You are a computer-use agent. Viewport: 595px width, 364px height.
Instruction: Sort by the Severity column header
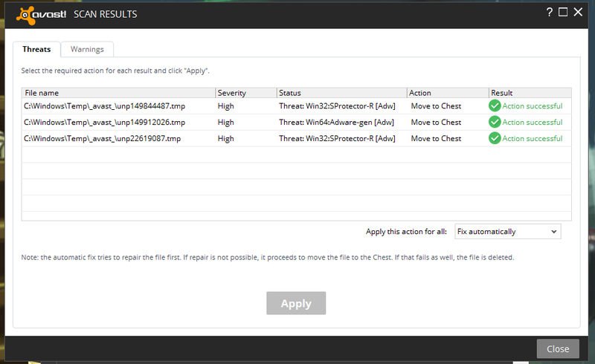[246, 93]
